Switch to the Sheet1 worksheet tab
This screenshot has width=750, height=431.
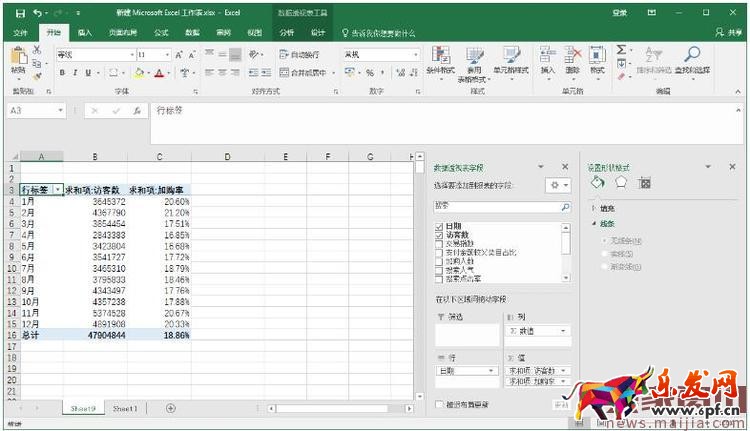point(124,408)
